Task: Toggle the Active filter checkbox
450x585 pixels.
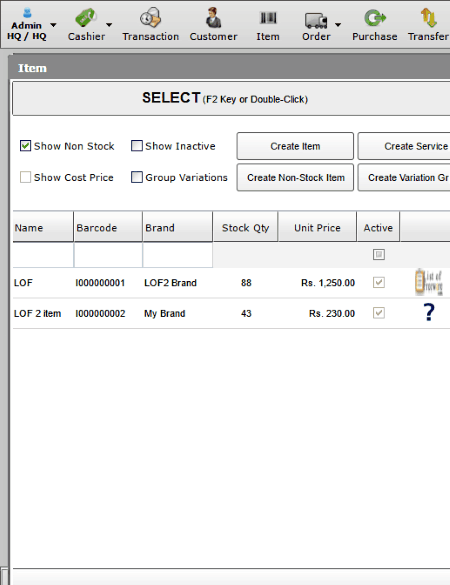Action: tap(378, 254)
